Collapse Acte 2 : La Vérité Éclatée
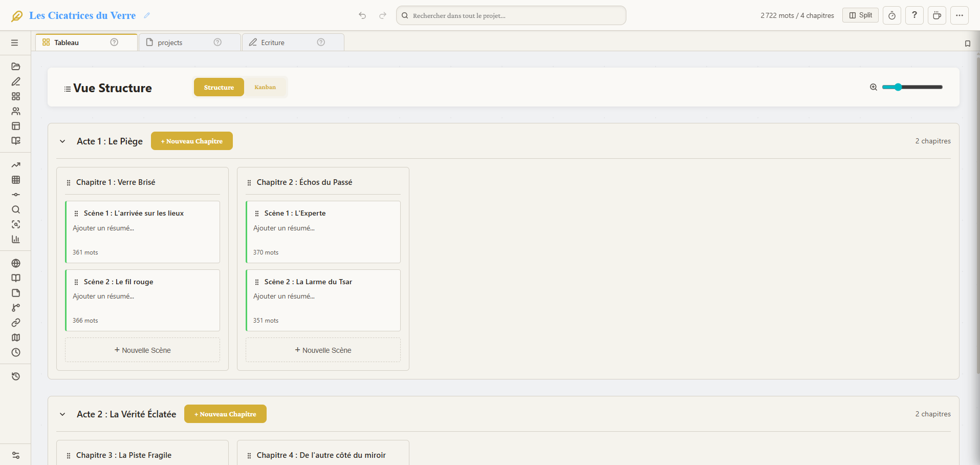The image size is (980, 465). [62, 414]
